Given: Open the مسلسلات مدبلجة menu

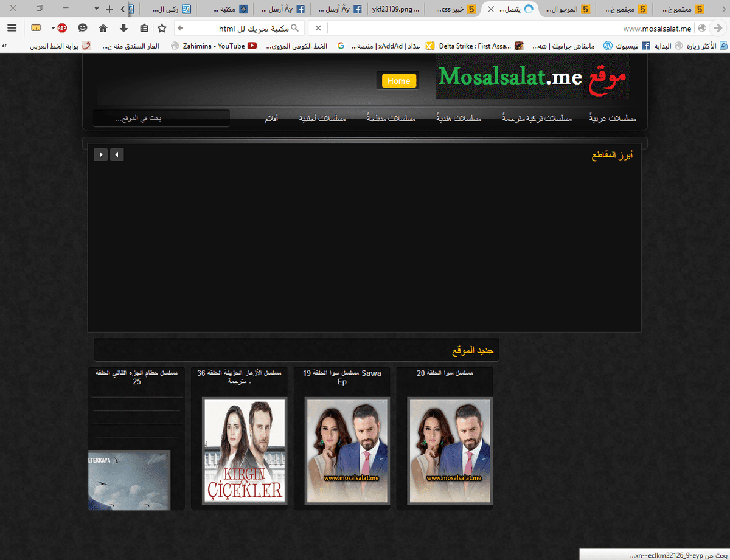Looking at the screenshot, I should point(391,118).
